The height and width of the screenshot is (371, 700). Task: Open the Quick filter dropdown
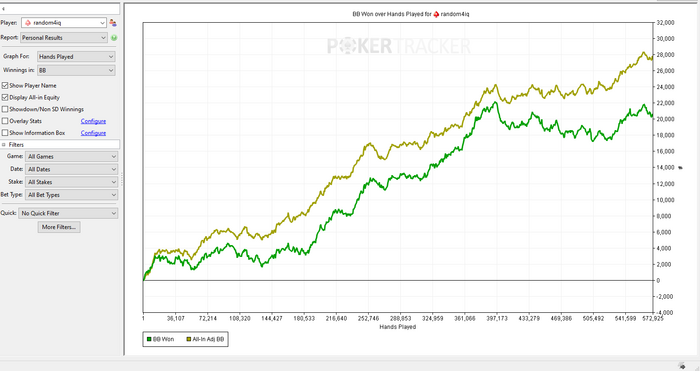click(68, 213)
